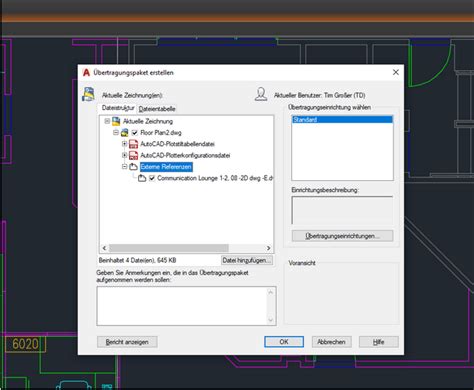474x390 pixels.
Task: Click the notes box scroll down arrow
Action: 271,320
